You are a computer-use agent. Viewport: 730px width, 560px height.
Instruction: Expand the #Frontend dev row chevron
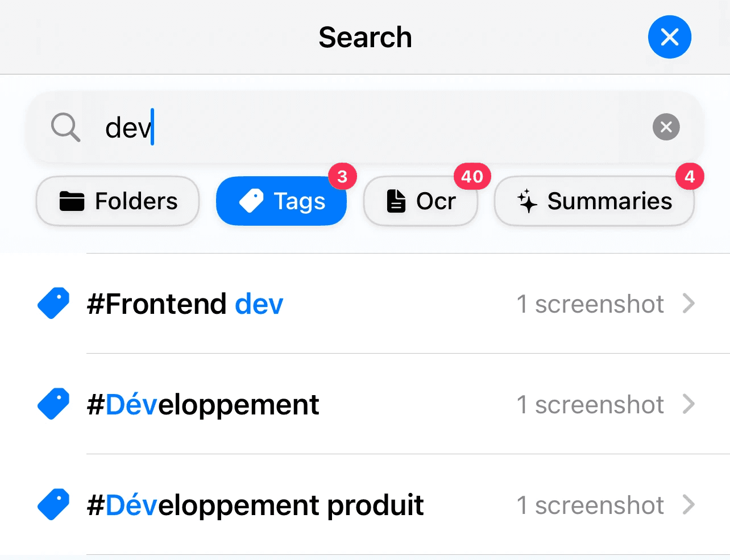688,303
